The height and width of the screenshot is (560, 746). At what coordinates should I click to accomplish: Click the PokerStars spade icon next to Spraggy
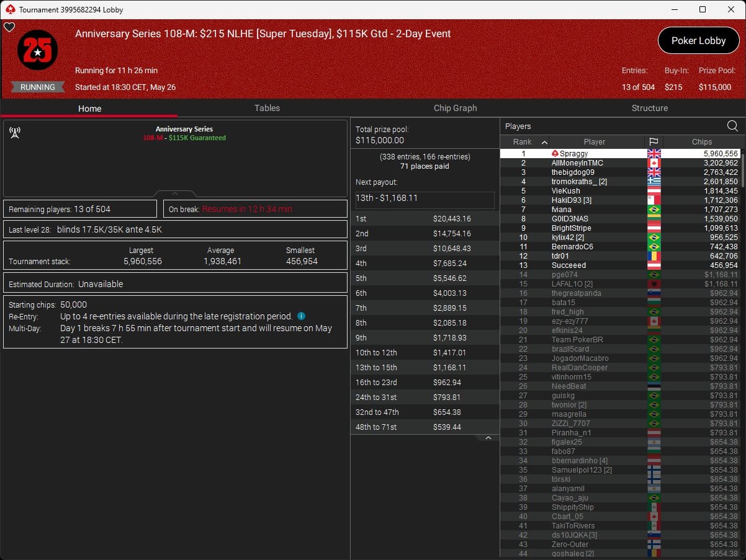pos(555,153)
